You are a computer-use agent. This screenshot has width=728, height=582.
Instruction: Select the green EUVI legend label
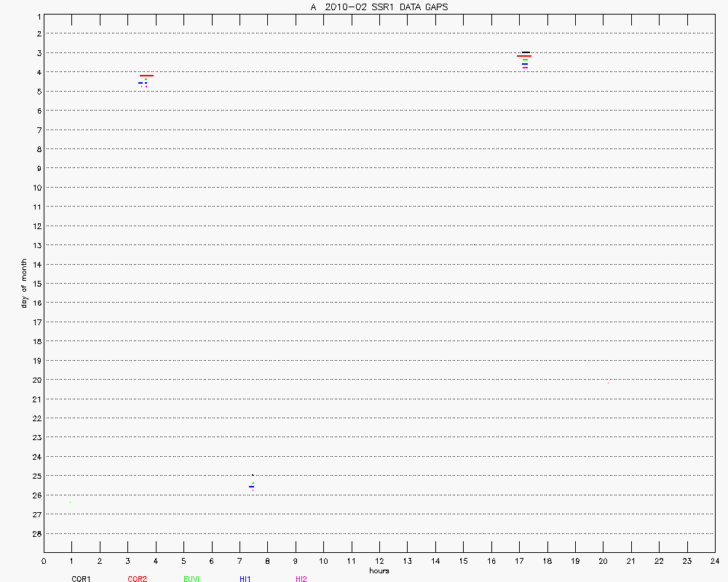pos(191,579)
